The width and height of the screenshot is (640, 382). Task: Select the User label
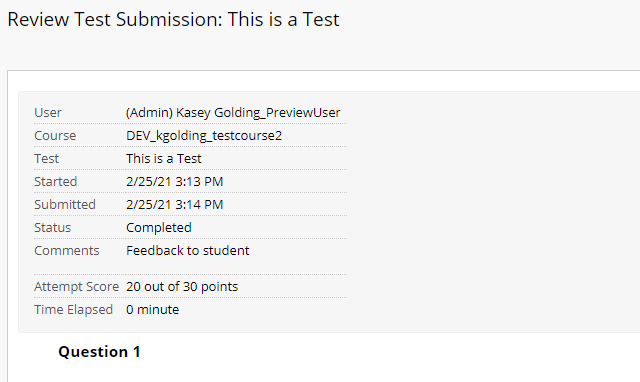[48, 113]
